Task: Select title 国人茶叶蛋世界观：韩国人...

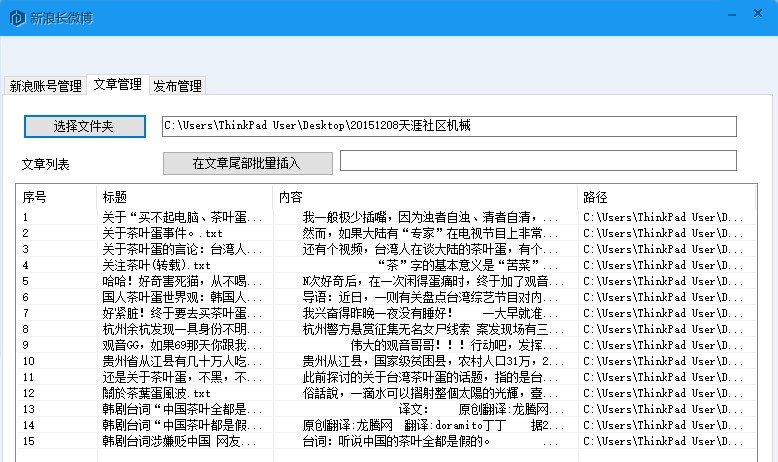Action: tap(182, 297)
